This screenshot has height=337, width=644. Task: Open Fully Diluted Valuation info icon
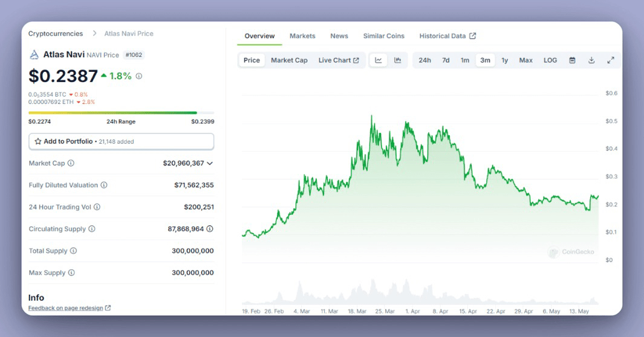pyautogui.click(x=104, y=185)
